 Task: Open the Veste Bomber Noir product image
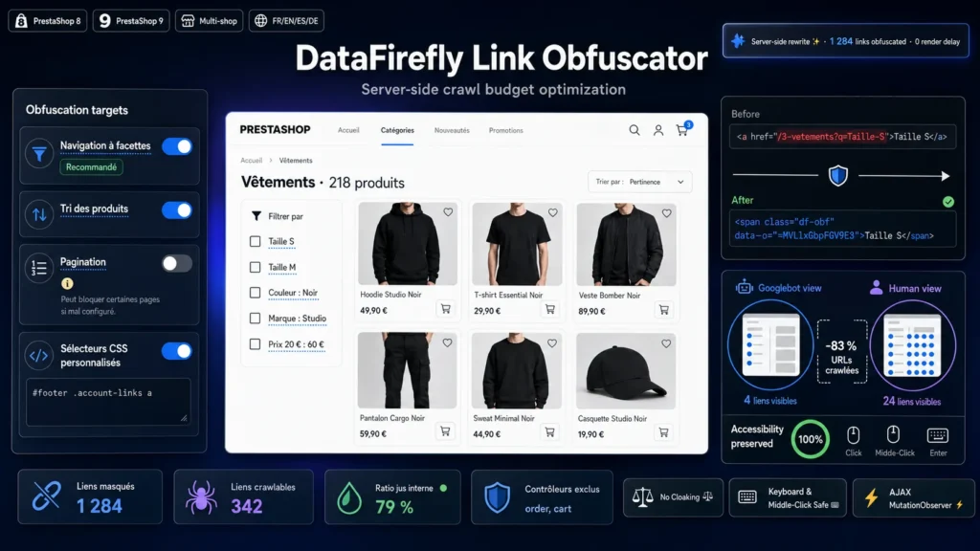tap(626, 244)
